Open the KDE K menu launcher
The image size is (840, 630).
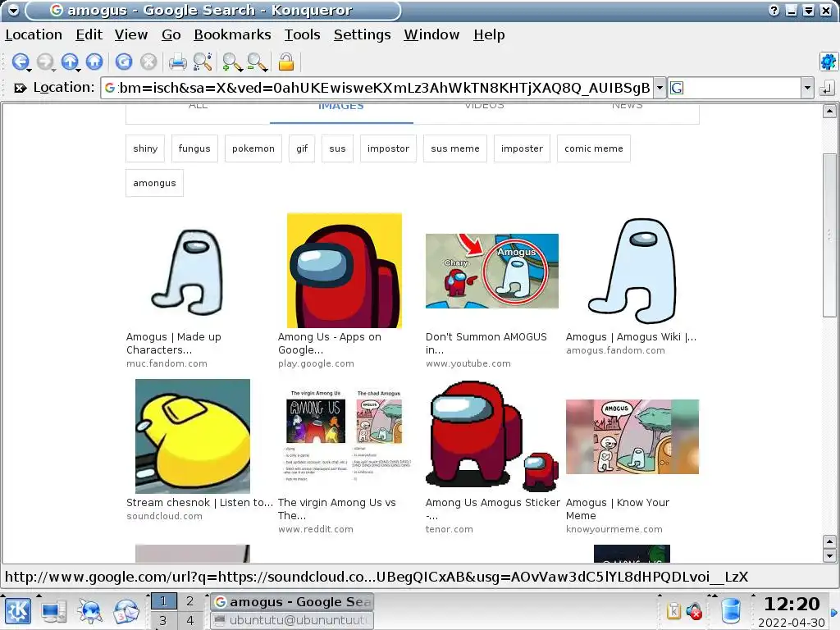click(18, 611)
